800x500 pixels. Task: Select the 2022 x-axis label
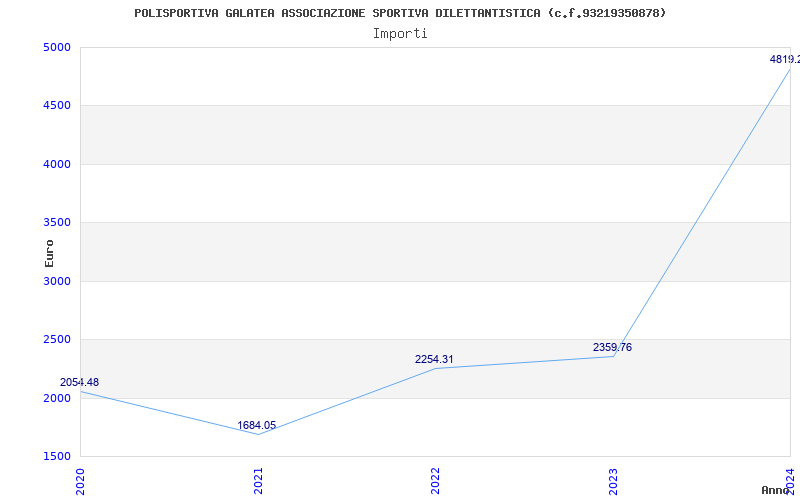coord(435,481)
